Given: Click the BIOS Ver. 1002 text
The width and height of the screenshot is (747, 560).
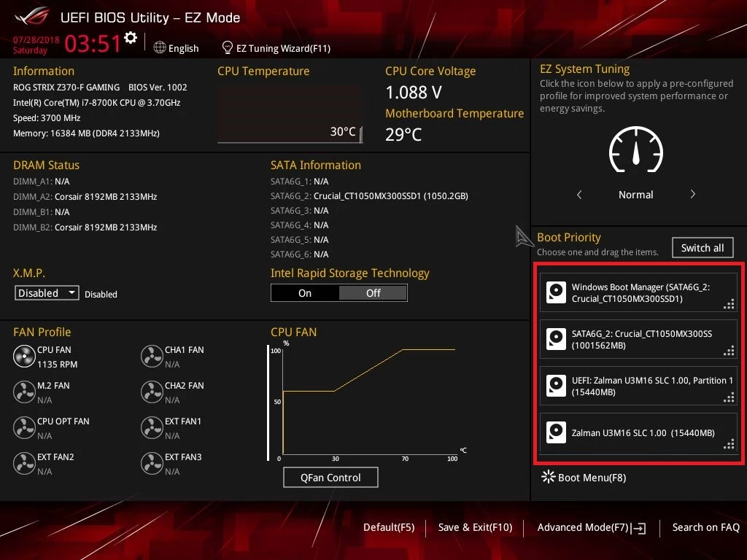Looking at the screenshot, I should (x=158, y=87).
